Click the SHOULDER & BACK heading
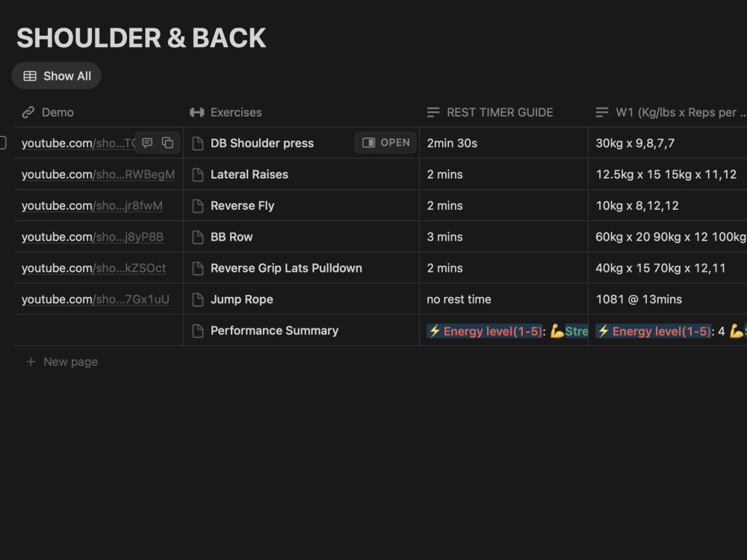 (141, 37)
